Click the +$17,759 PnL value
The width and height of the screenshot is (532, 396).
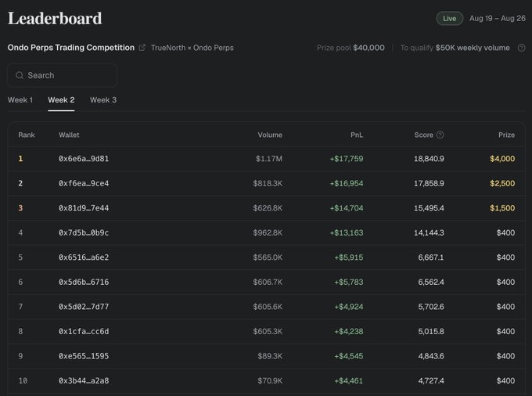coord(347,158)
